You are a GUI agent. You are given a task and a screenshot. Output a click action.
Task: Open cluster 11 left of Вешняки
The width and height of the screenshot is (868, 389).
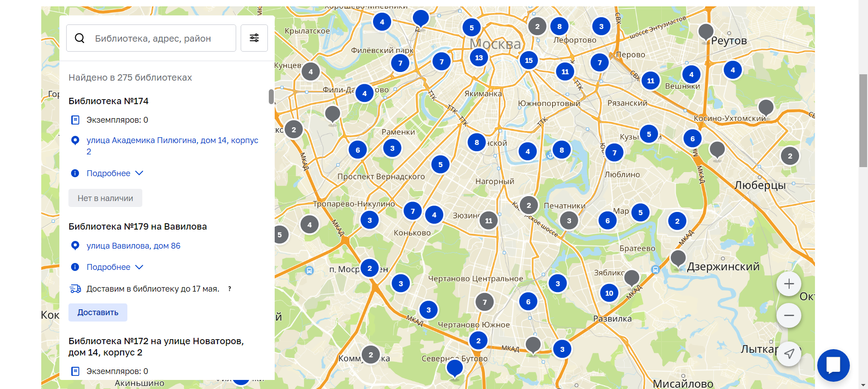point(651,81)
